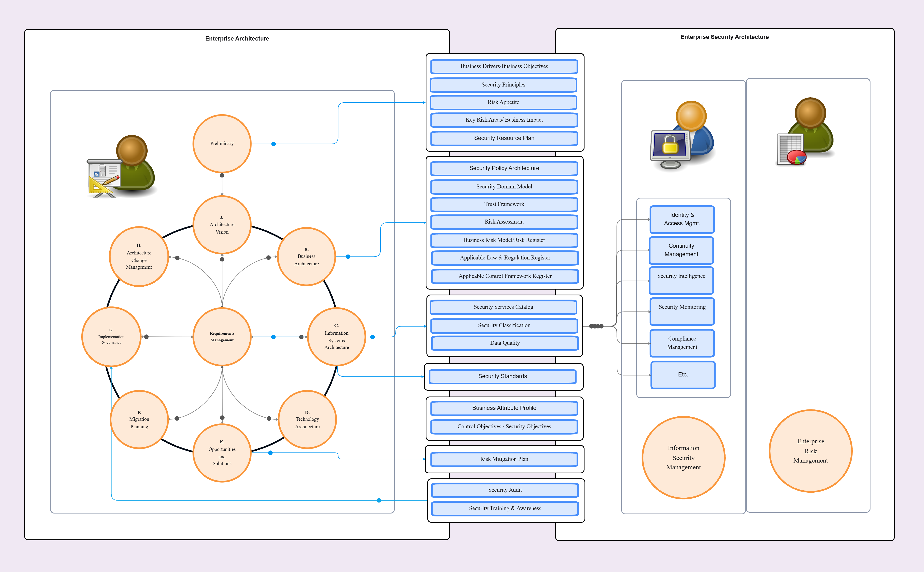Click the Security Intelligence box

pos(681,281)
